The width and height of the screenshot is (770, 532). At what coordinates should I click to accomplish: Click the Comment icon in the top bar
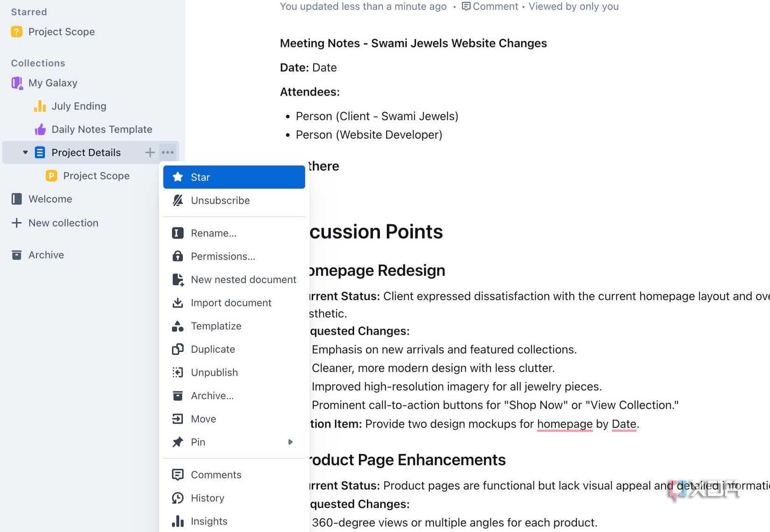[466, 6]
